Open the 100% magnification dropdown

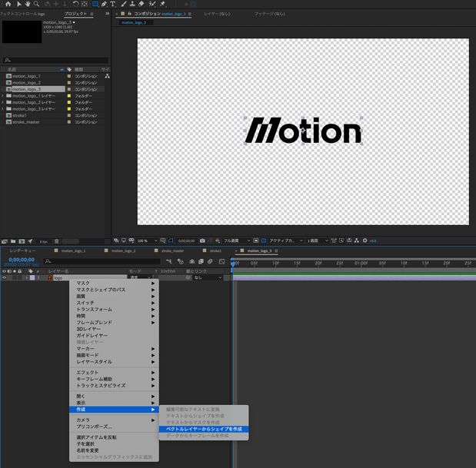[147, 241]
